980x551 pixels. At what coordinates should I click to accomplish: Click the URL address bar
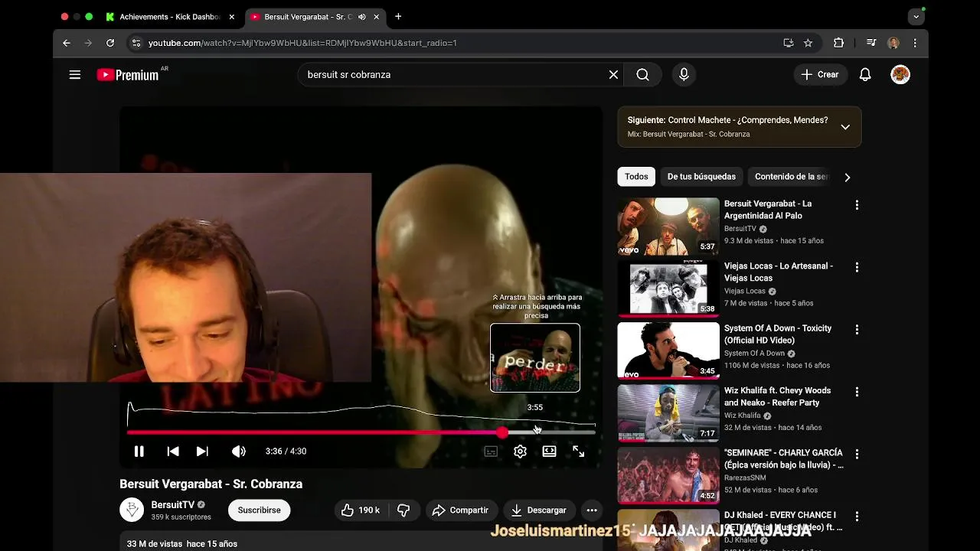pyautogui.click(x=459, y=43)
